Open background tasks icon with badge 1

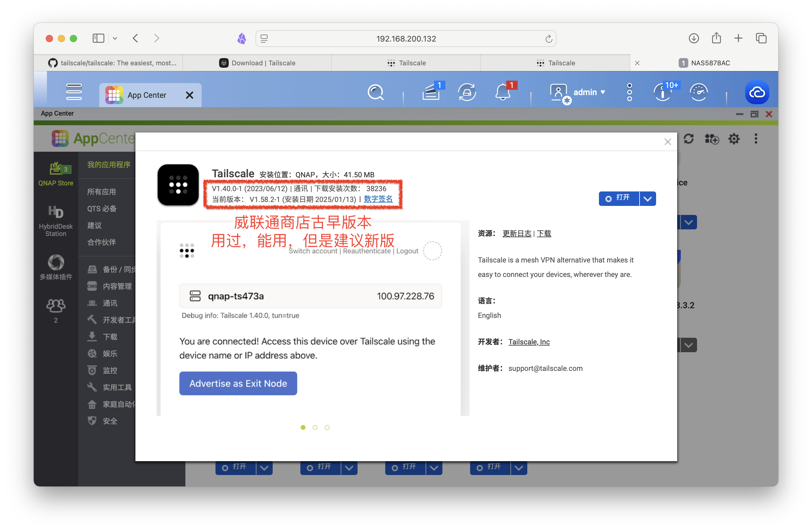(431, 92)
